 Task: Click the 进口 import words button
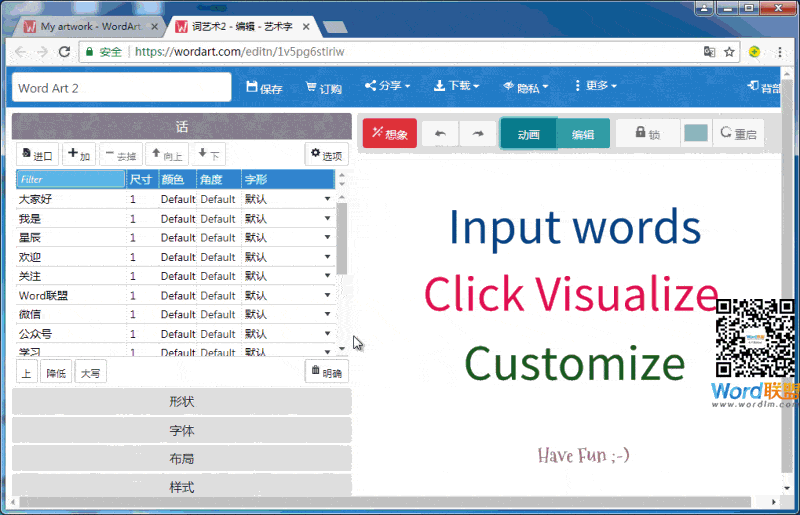(x=37, y=155)
